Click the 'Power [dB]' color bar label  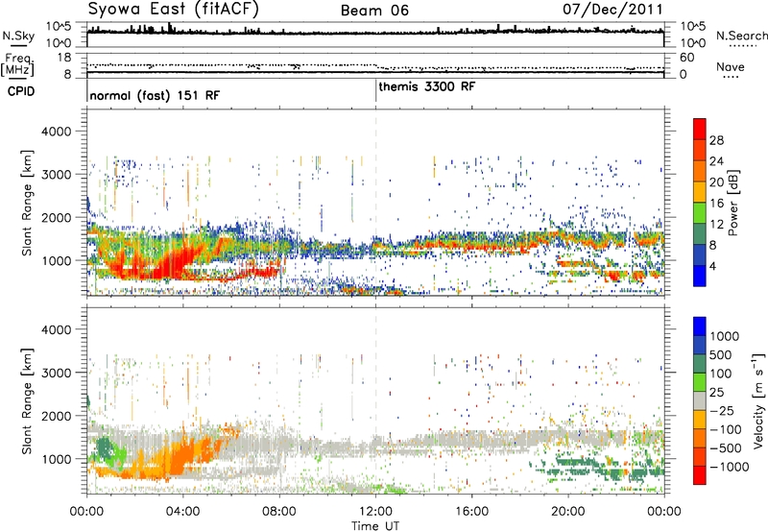tap(733, 203)
